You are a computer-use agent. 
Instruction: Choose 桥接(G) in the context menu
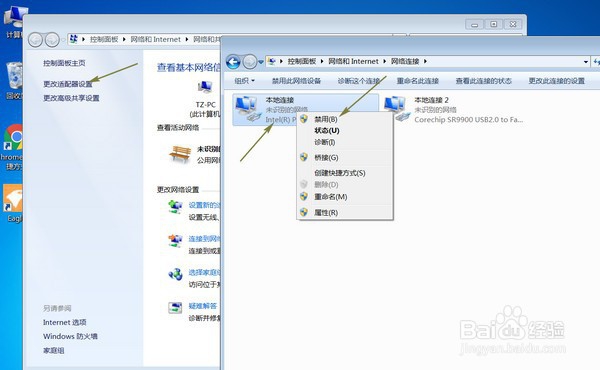coord(326,158)
